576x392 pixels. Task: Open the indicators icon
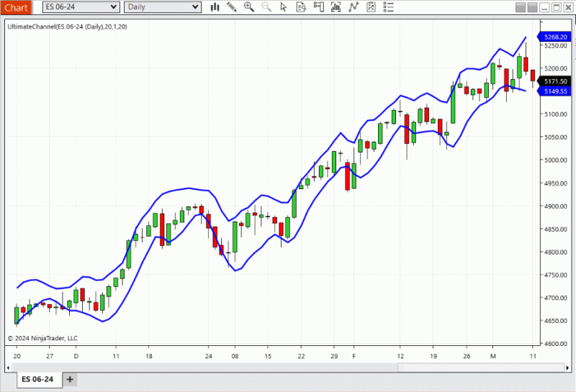click(336, 7)
